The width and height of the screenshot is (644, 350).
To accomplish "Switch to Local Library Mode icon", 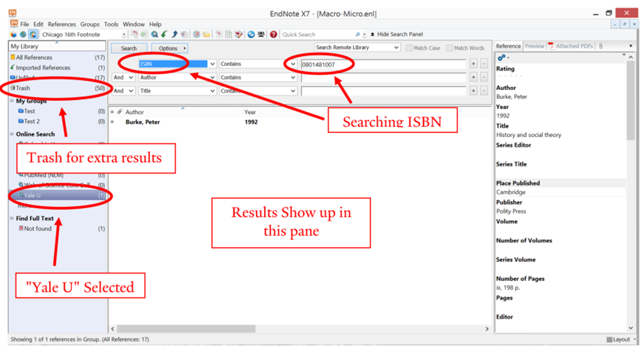I will coord(14,35).
